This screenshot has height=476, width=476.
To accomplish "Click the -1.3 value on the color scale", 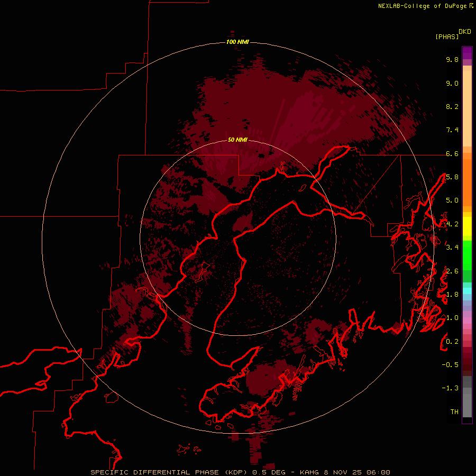I will click(450, 388).
